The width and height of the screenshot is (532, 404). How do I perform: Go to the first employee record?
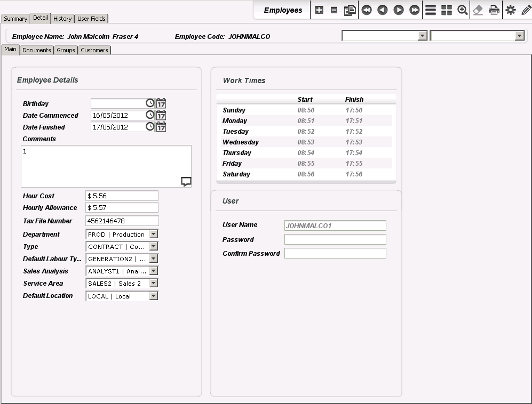(367, 10)
